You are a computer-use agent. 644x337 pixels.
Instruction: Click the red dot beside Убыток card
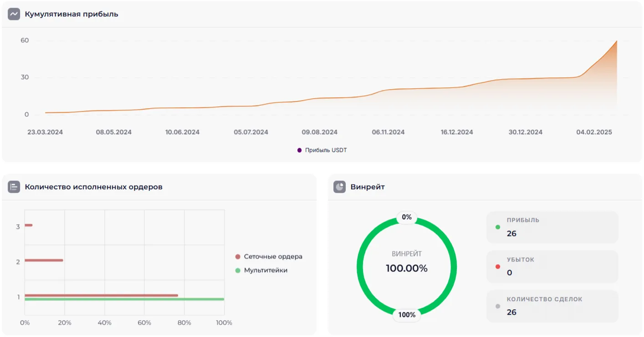coord(498,267)
